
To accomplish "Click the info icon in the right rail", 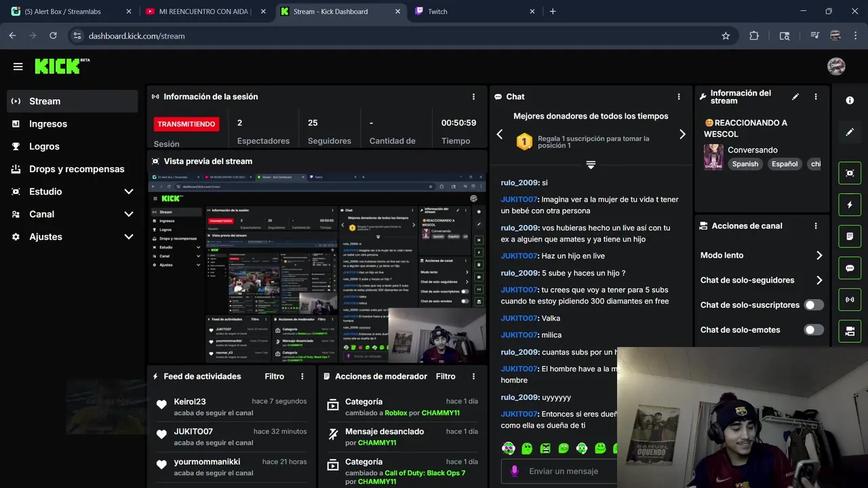I will click(x=850, y=100).
